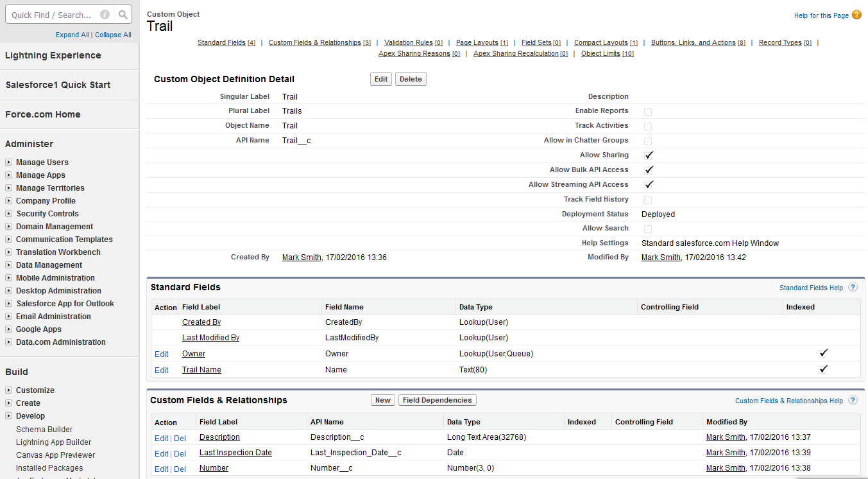Jump to Page Layouts section link
Image resolution: width=868 pixels, height=479 pixels.
click(477, 43)
